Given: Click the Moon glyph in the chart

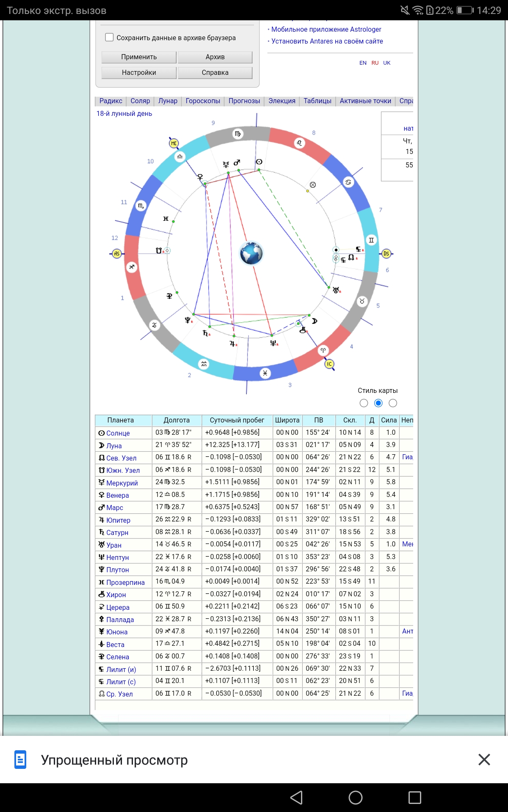Looking at the screenshot, I should coord(315,321).
